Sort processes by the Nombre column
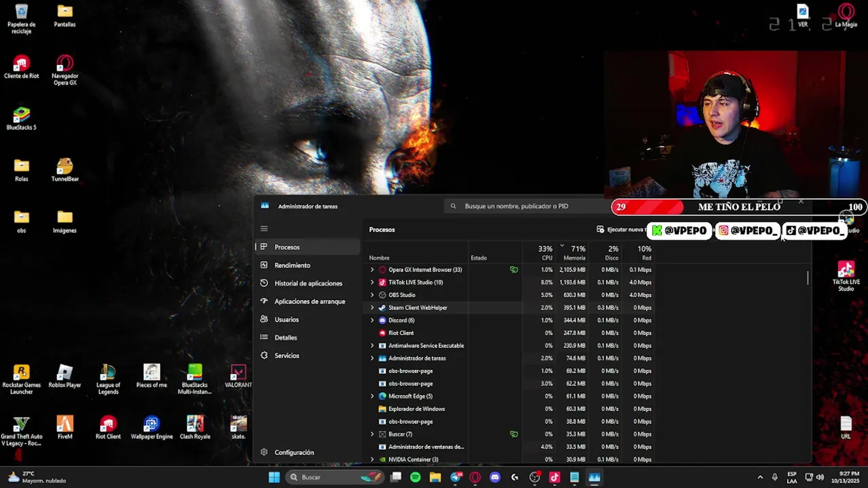 pyautogui.click(x=417, y=252)
